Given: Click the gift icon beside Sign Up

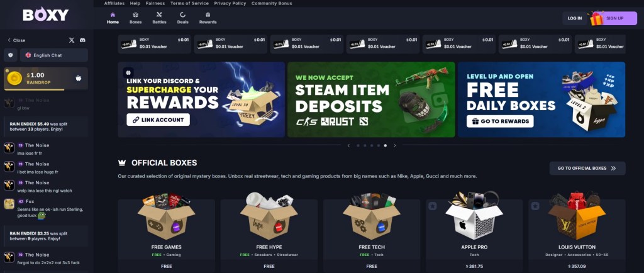Looking at the screenshot, I should pyautogui.click(x=596, y=19).
